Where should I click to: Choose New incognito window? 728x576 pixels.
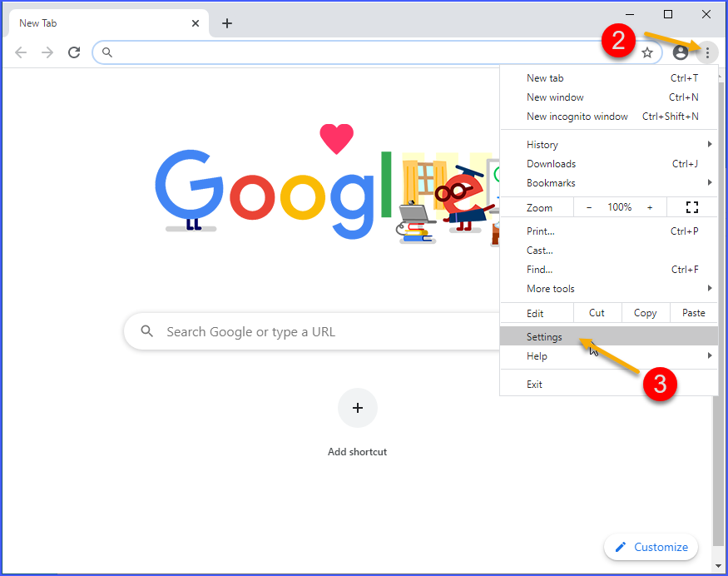point(577,116)
